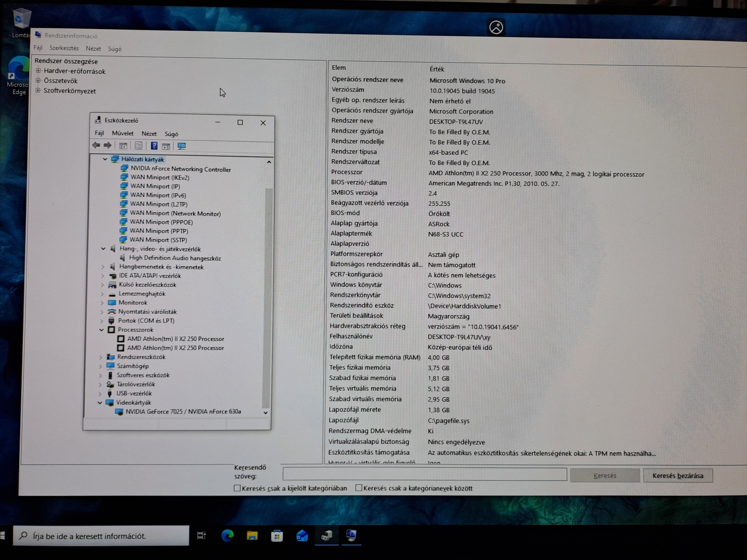The height and width of the screenshot is (560, 747).
Task: Select NVIDIA GeForce 7025 / nForce 630a adapter
Action: click(183, 412)
